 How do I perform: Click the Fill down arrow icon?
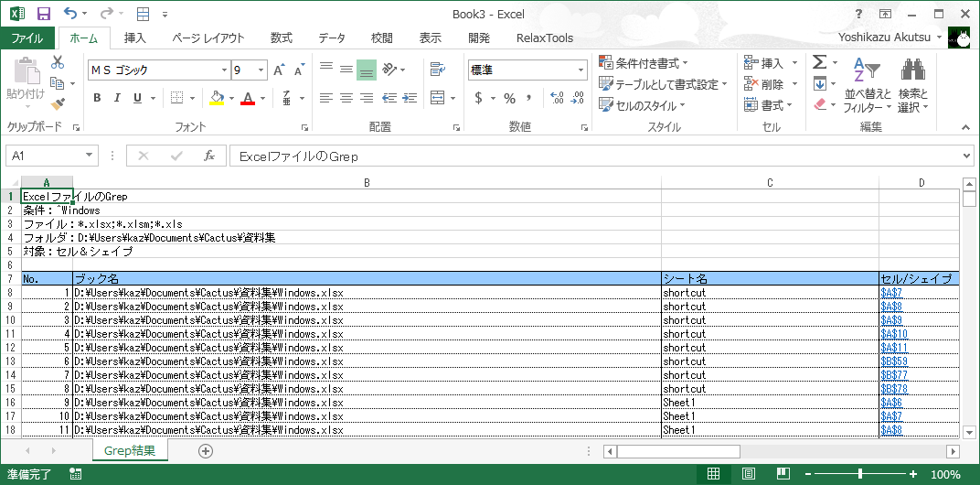pos(819,83)
